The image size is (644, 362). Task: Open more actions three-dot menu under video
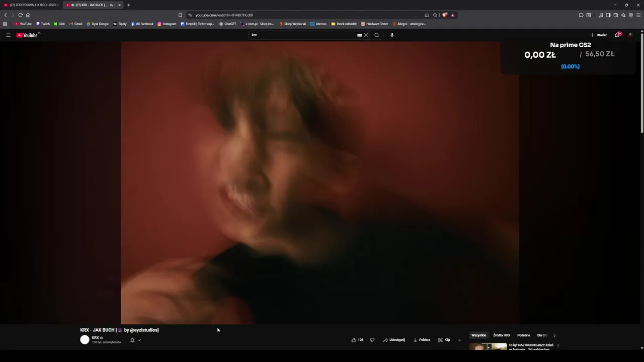click(459, 340)
